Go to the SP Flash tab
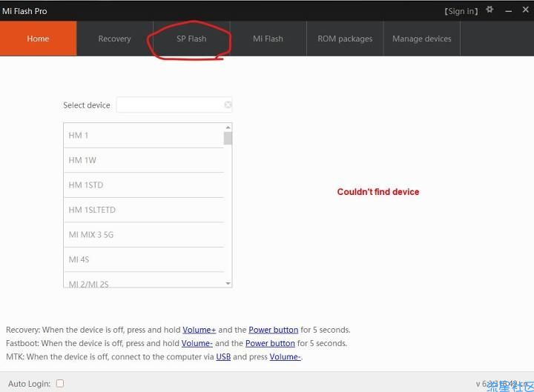 [192, 39]
